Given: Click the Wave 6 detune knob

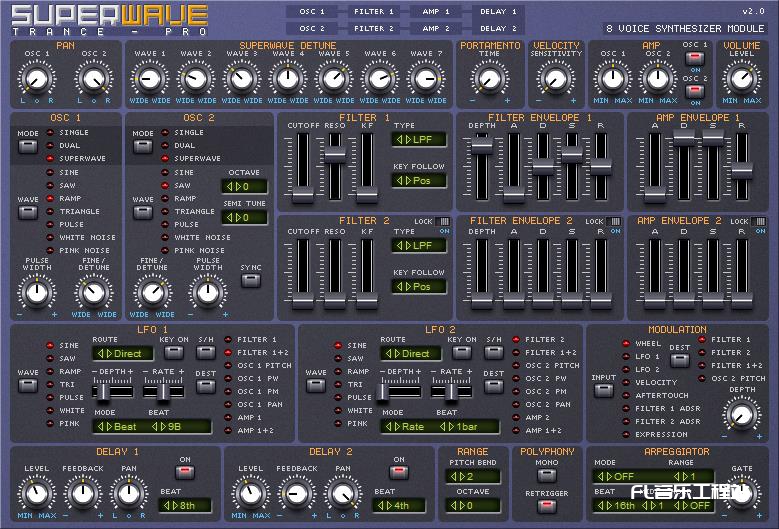Looking at the screenshot, I should coord(380,78).
